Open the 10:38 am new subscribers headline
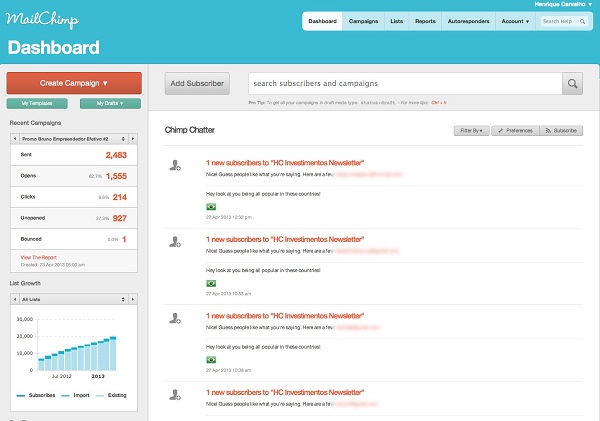This screenshot has width=600, height=421. click(285, 316)
